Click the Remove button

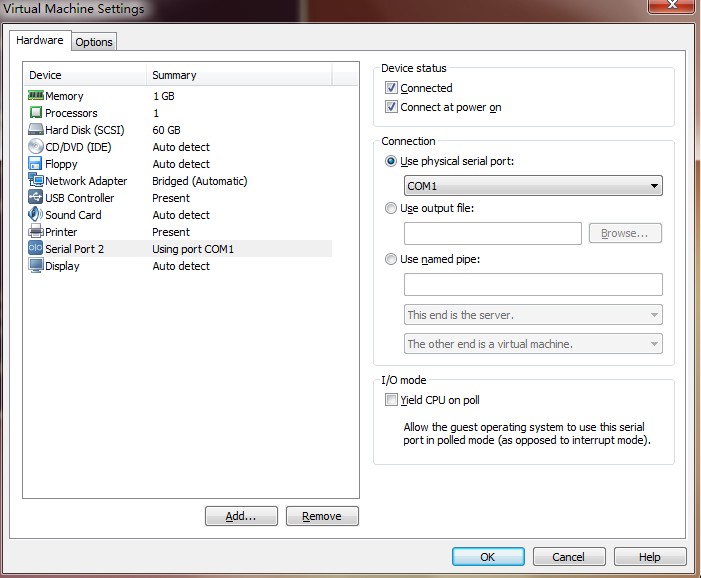click(322, 516)
